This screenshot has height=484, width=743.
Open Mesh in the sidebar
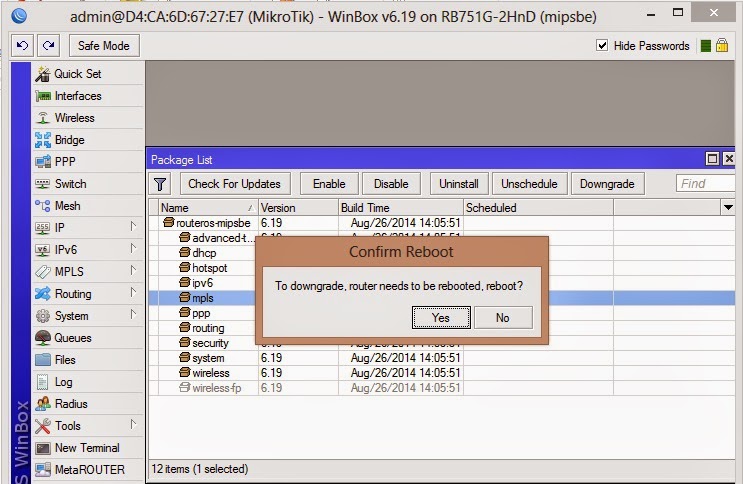(88, 206)
